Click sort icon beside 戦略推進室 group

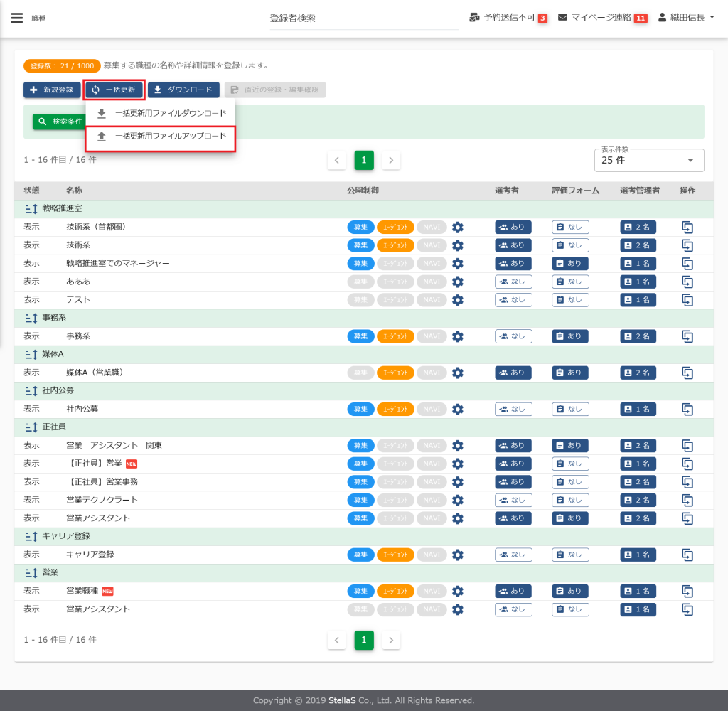[x=31, y=209]
